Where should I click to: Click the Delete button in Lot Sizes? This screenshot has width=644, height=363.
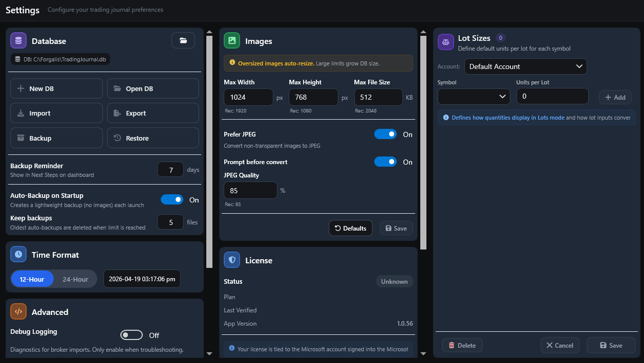(x=462, y=345)
